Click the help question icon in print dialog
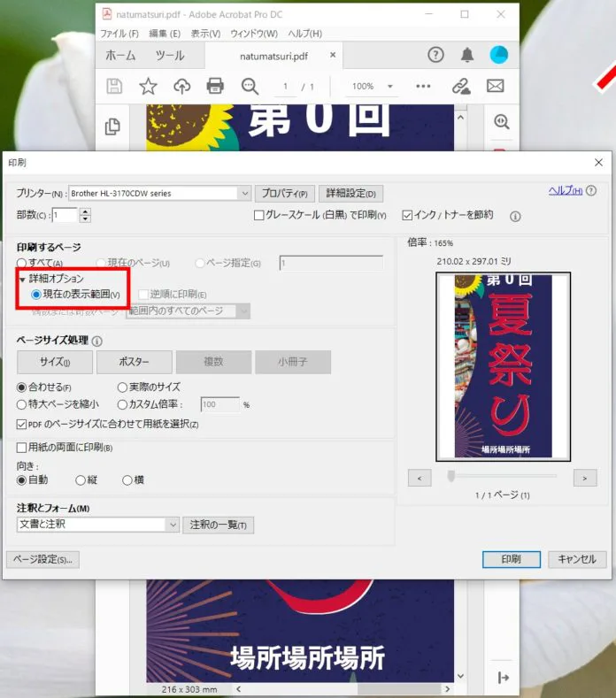Screen dimensions: 616x698 [x=591, y=191]
